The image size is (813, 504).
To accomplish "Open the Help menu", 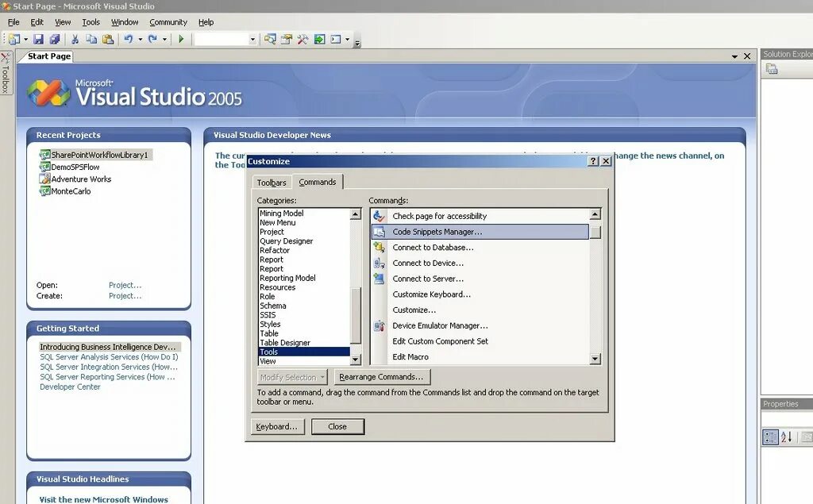I will tap(206, 22).
